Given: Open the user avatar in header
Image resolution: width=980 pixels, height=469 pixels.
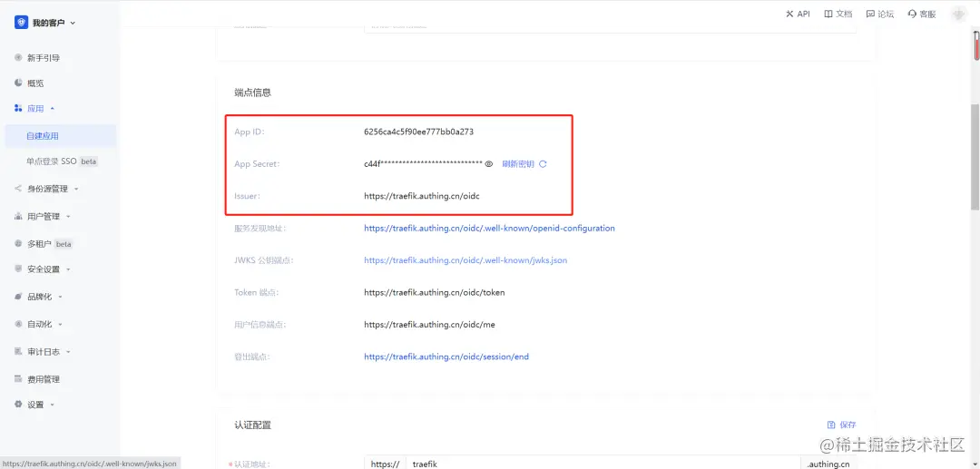Looking at the screenshot, I should point(957,14).
